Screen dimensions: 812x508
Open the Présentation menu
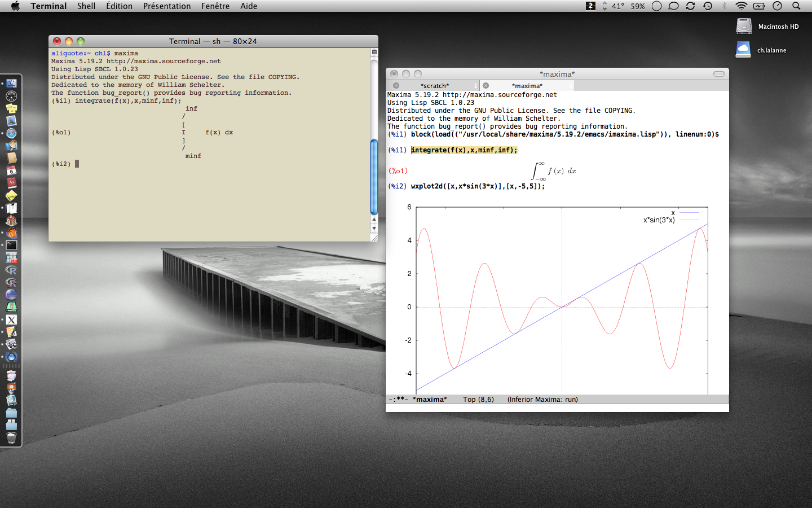[166, 6]
